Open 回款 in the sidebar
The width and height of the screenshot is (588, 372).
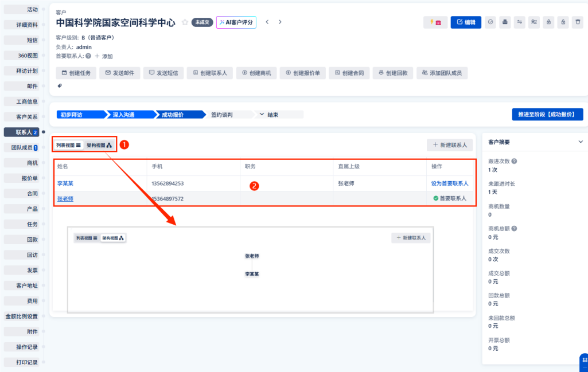tap(21, 240)
